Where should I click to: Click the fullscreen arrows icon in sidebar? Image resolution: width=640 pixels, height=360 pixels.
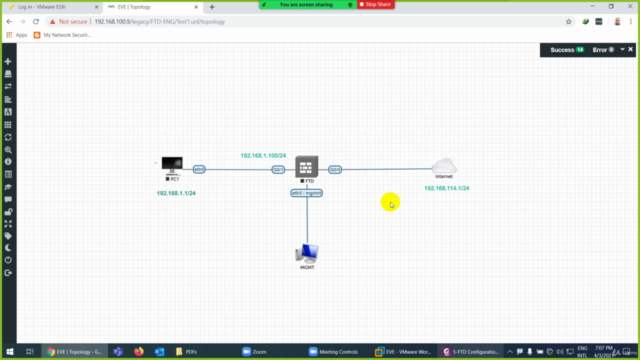pos(8,224)
